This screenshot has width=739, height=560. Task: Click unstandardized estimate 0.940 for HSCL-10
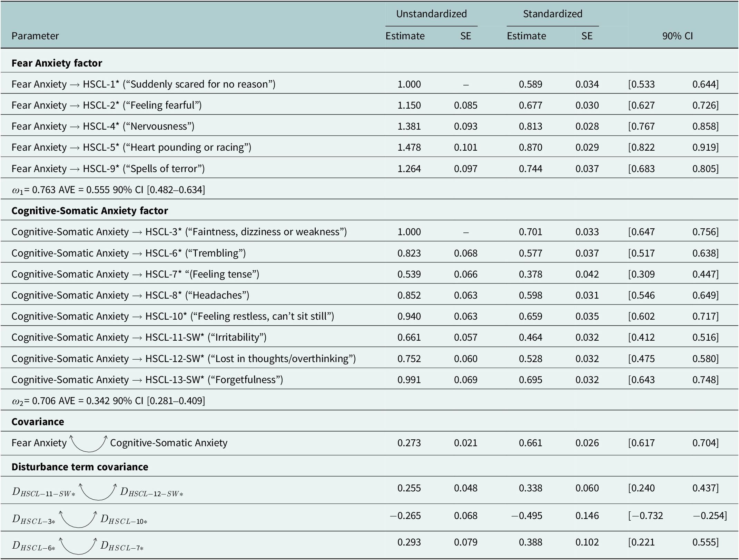click(x=409, y=316)
